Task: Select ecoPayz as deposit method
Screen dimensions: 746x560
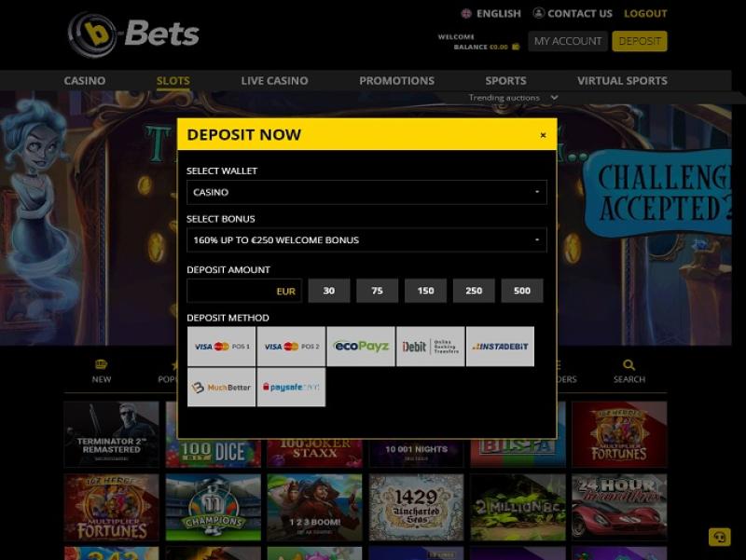Action: [x=361, y=346]
